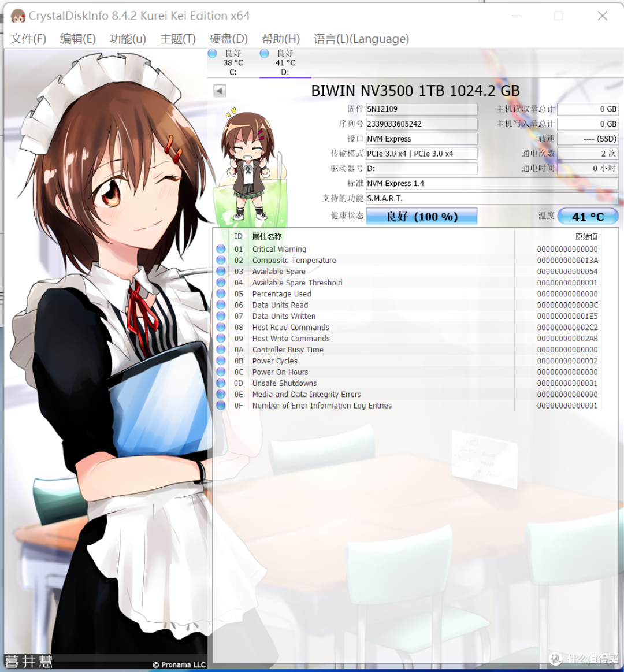Viewport: 624px width, 672px height.
Task: Click the status icon for Available Spare Threshold
Action: point(221,283)
